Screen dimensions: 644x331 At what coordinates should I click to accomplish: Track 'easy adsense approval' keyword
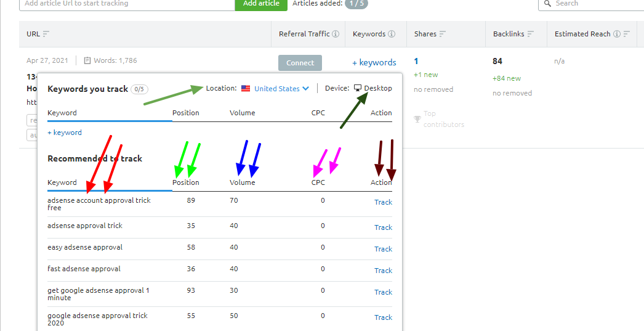383,249
